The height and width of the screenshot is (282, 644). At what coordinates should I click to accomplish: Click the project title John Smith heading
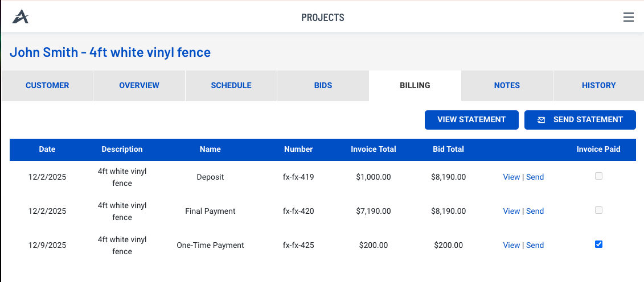click(110, 52)
